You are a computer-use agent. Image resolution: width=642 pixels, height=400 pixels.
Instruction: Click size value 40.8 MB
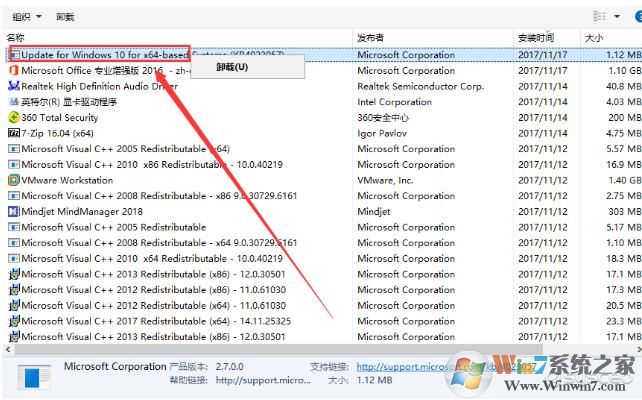(623, 86)
